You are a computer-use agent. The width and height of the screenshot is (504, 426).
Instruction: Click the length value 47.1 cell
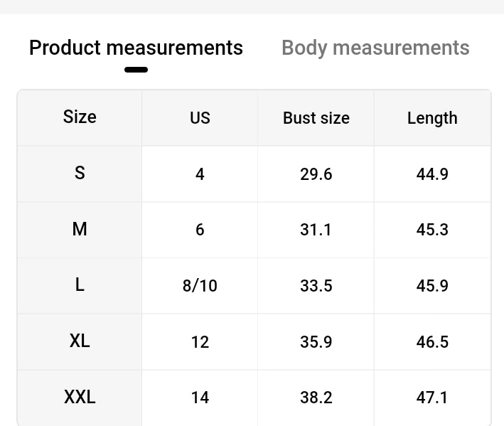tap(432, 398)
